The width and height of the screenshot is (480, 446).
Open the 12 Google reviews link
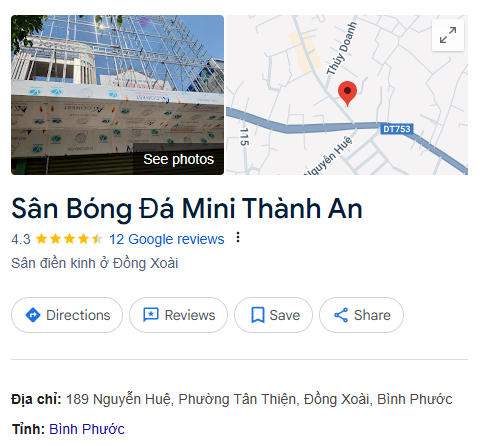click(167, 239)
